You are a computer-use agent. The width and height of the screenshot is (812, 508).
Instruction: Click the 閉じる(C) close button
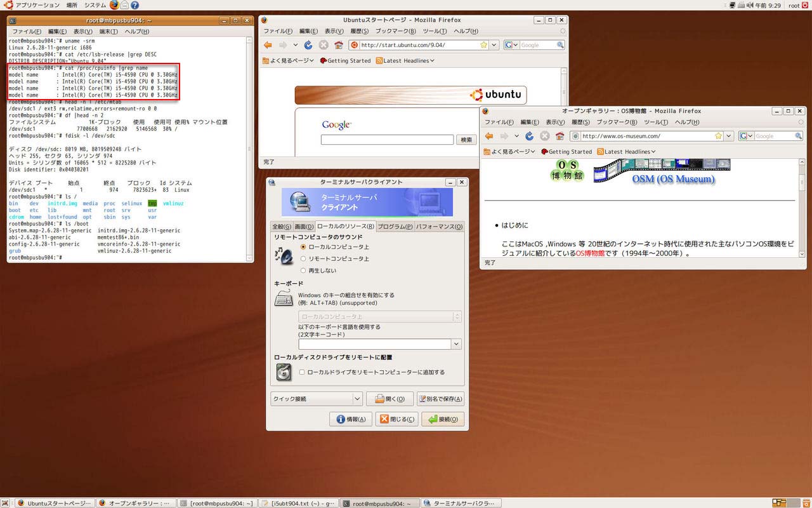[x=396, y=419]
